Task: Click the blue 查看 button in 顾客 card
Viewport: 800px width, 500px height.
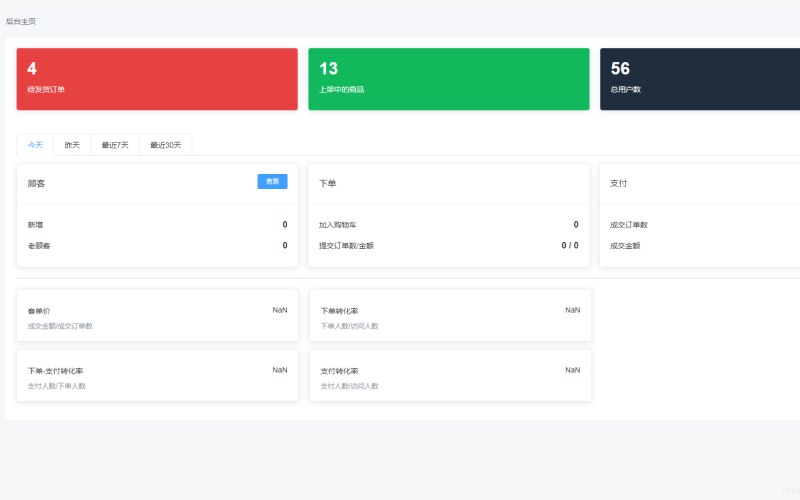Action: (272, 182)
